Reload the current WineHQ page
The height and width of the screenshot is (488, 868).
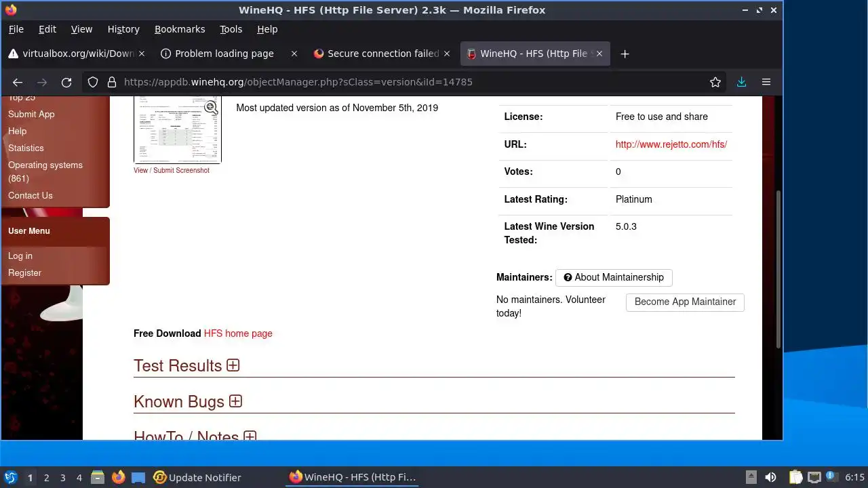pyautogui.click(x=66, y=82)
